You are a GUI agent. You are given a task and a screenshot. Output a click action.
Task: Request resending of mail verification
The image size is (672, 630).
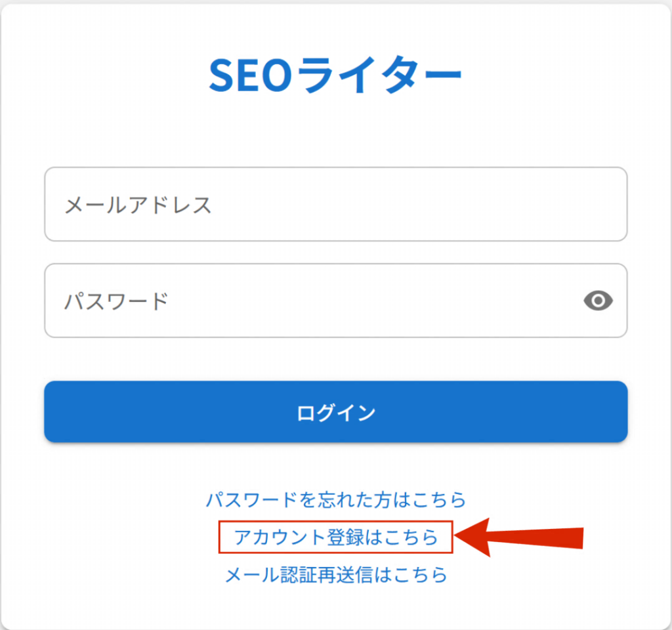pos(336,575)
